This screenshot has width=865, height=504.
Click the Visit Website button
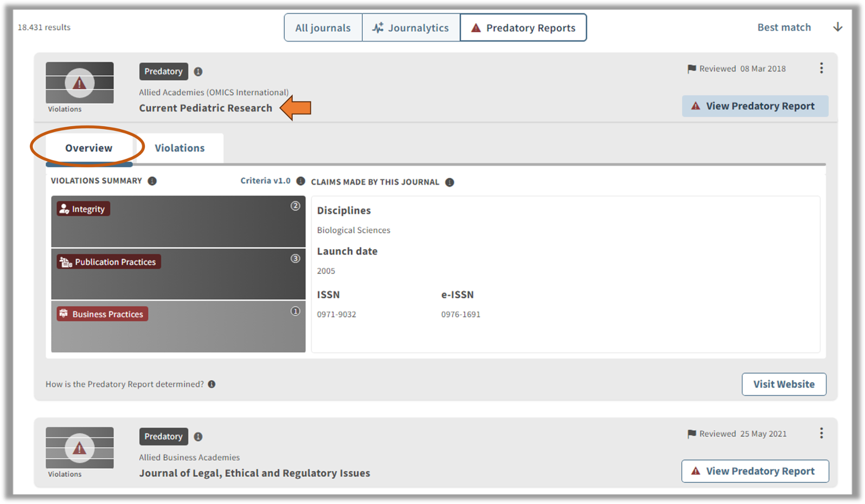(784, 384)
